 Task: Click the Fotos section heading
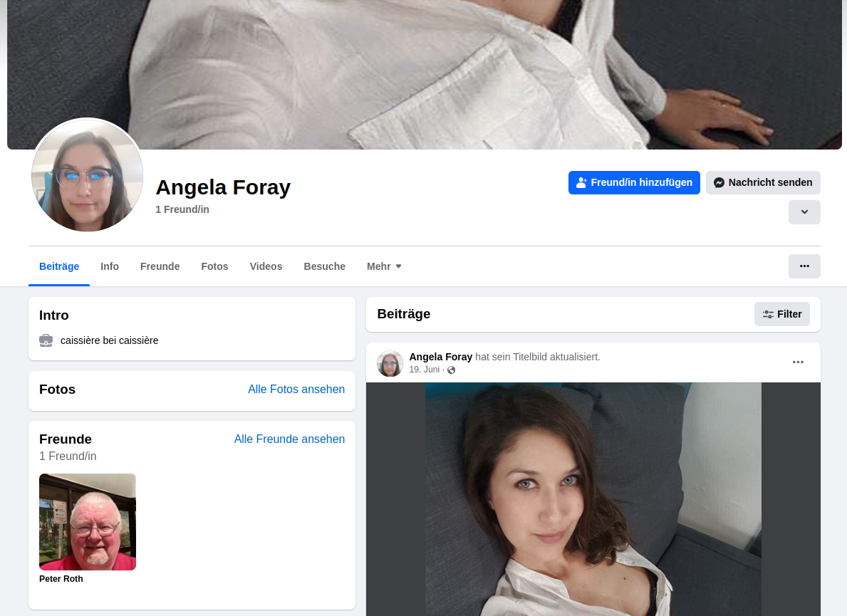click(x=57, y=390)
